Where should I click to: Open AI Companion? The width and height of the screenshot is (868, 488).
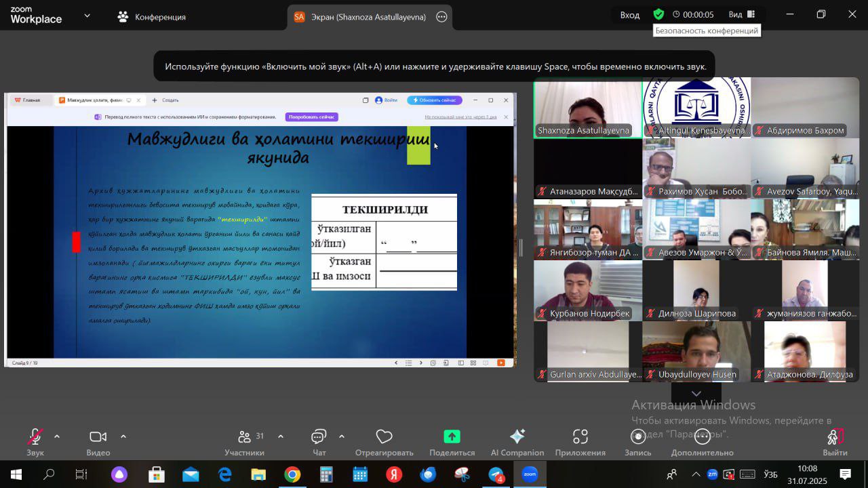(x=517, y=437)
